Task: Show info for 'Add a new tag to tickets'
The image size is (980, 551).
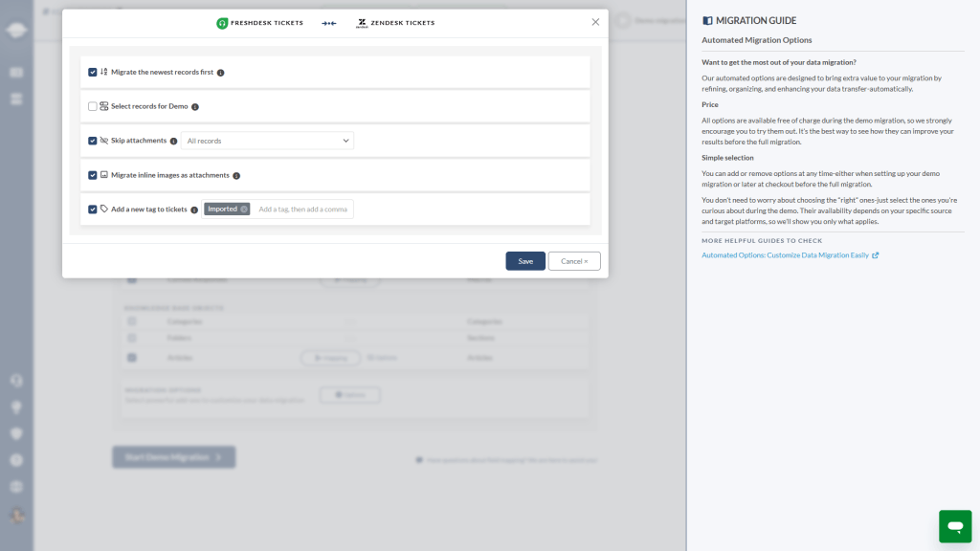Action: tap(194, 209)
